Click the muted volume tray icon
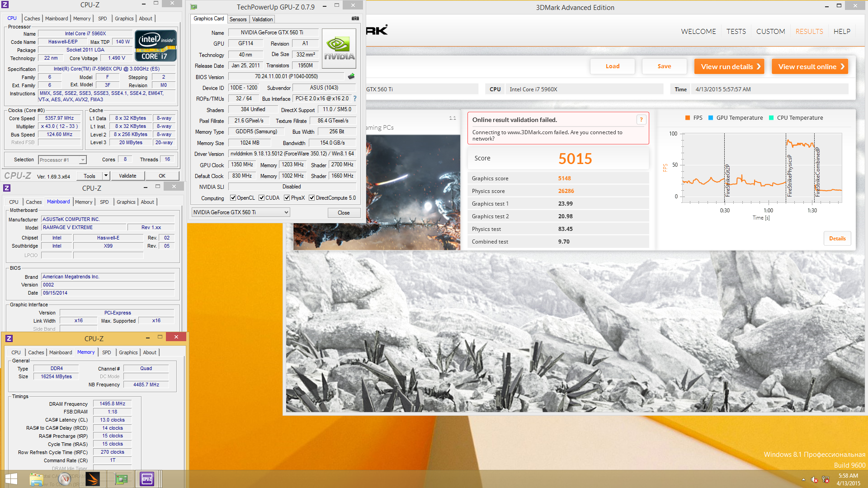This screenshot has height=488, width=868. pyautogui.click(x=814, y=479)
